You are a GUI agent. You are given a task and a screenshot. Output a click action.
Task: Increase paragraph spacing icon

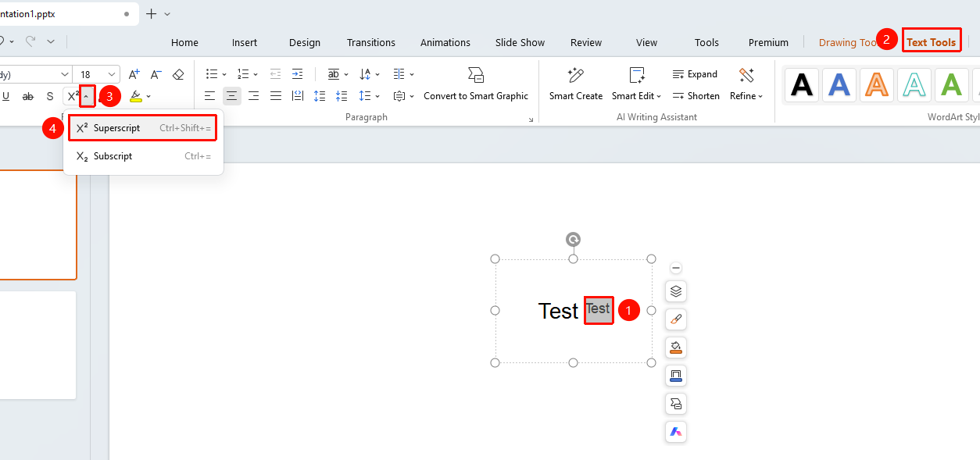[x=319, y=96]
